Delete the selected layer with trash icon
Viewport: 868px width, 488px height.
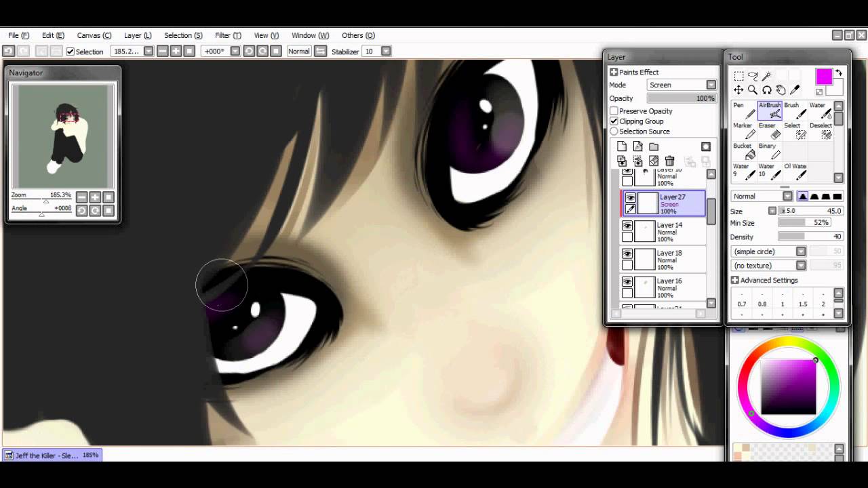[670, 161]
